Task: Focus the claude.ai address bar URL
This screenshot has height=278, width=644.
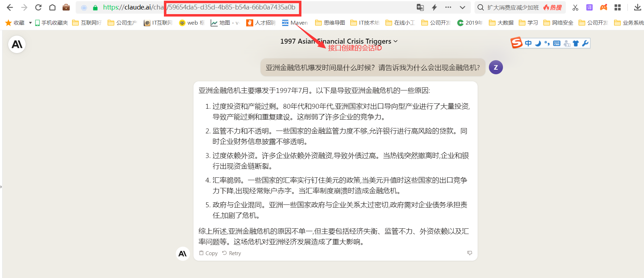Action: [199, 7]
